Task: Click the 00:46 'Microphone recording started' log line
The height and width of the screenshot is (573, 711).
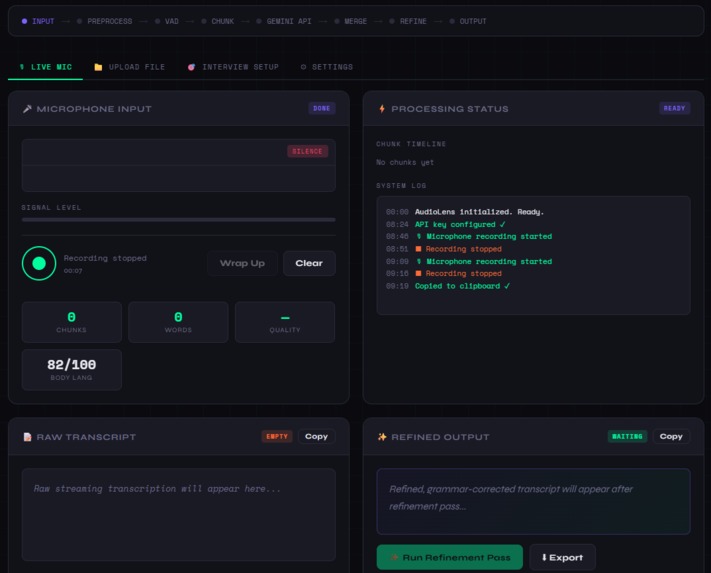Action: pos(469,237)
